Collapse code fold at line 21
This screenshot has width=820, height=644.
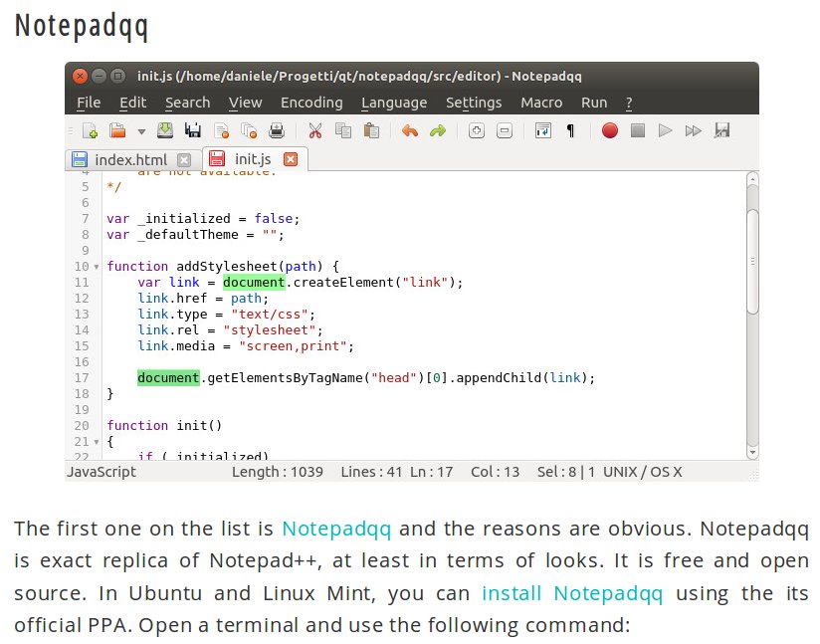click(x=97, y=442)
